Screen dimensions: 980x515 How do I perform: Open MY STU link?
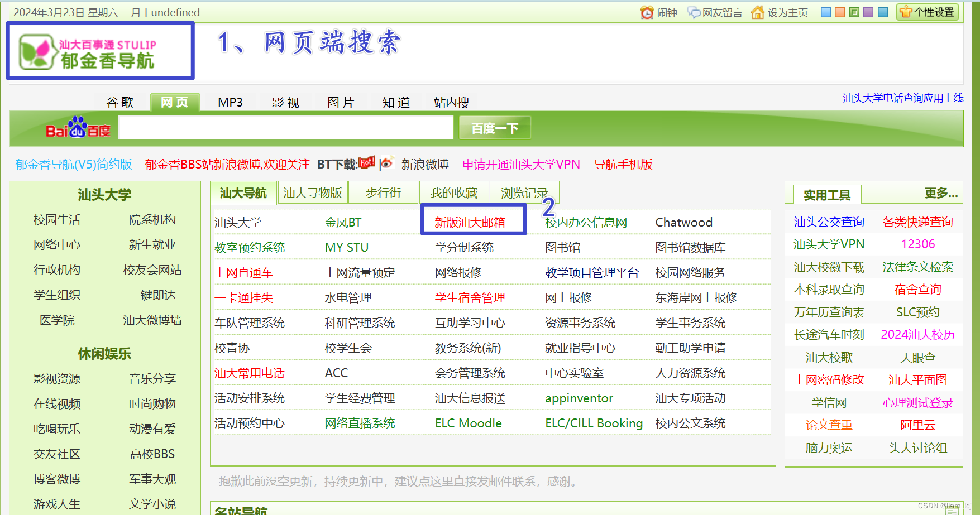[346, 247]
